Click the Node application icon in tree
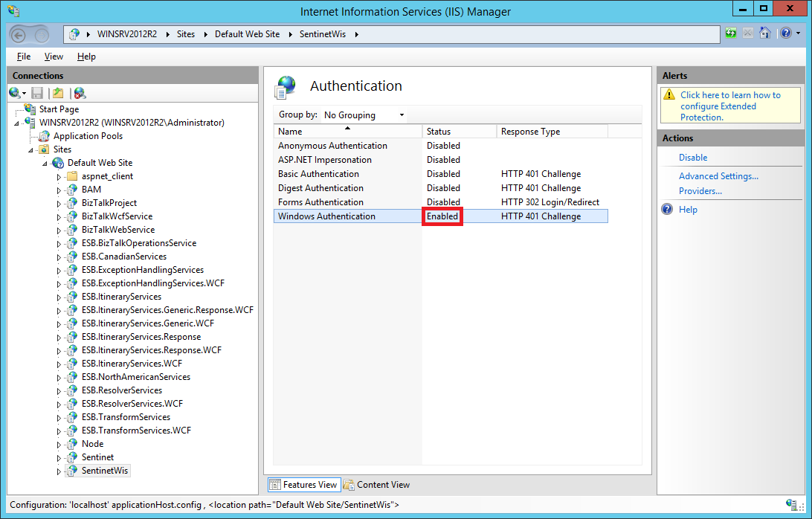The width and height of the screenshot is (812, 519). pyautogui.click(x=72, y=444)
